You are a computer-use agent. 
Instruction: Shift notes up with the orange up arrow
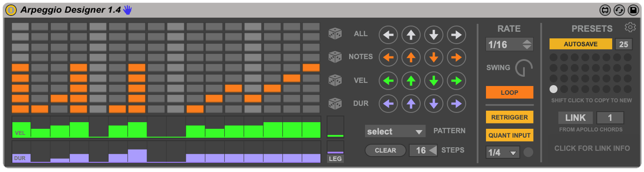411,57
